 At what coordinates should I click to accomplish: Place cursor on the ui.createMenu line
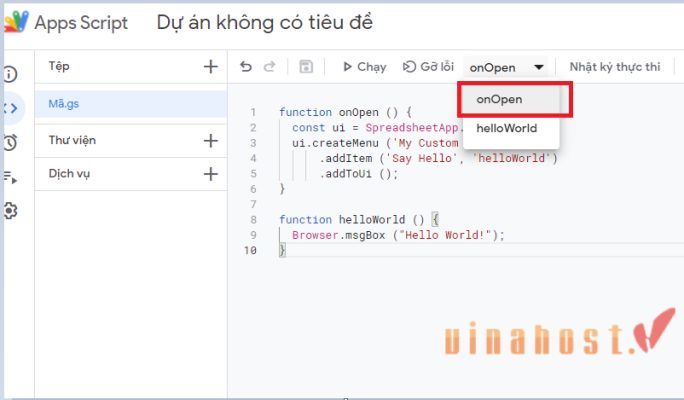pyautogui.click(x=375, y=143)
